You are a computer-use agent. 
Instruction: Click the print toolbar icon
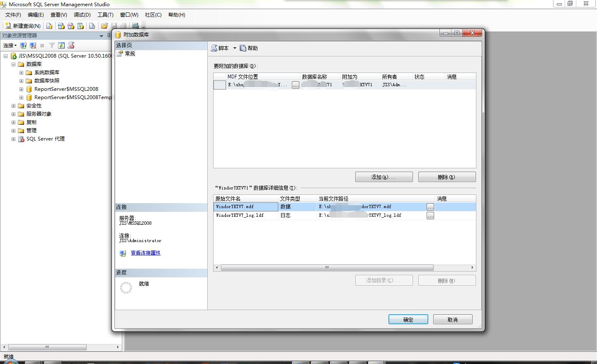coord(123,26)
